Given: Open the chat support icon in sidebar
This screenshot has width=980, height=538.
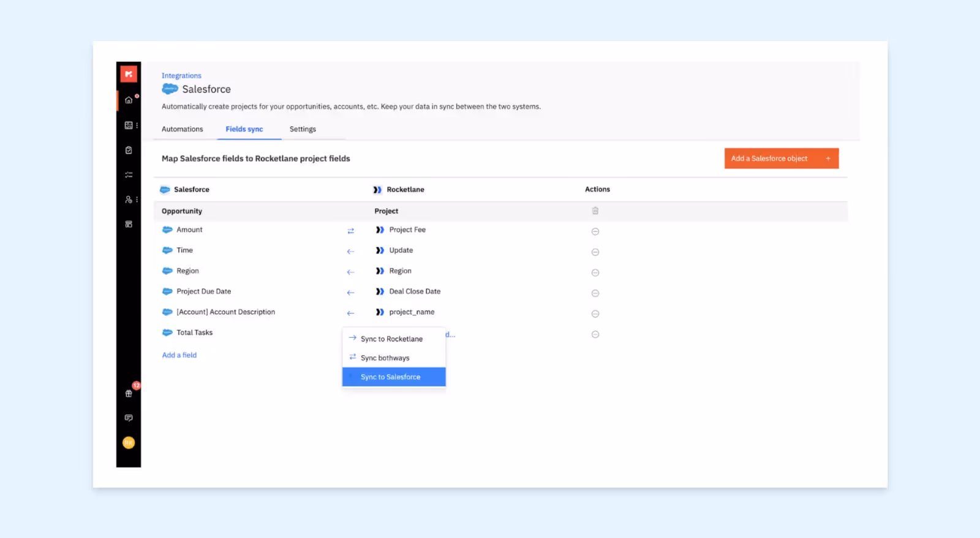Looking at the screenshot, I should 129,418.
